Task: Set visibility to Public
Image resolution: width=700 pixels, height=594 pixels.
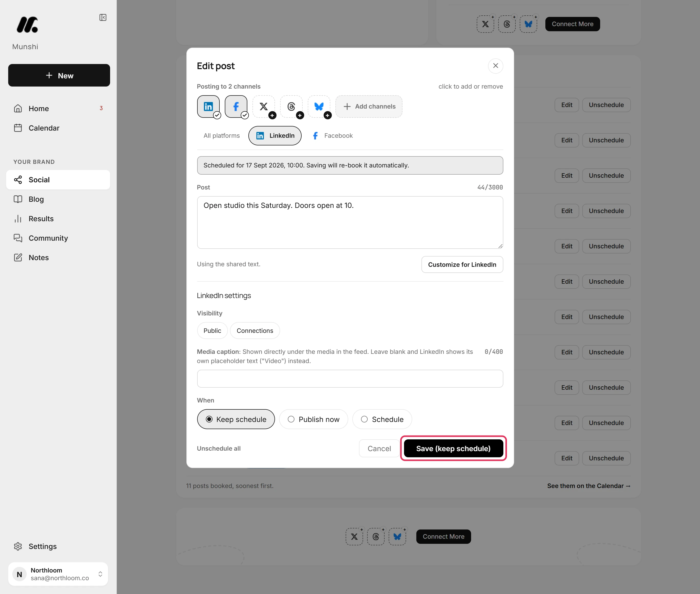Action: pos(212,331)
